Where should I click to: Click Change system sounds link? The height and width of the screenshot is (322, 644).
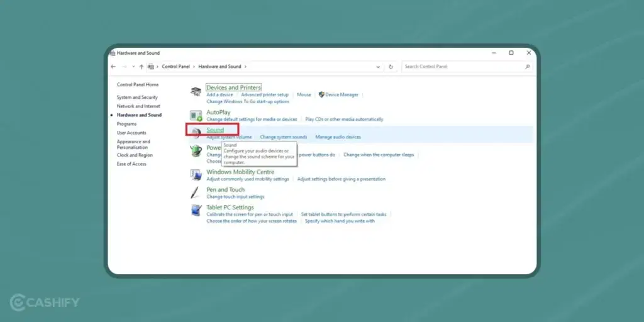point(284,136)
